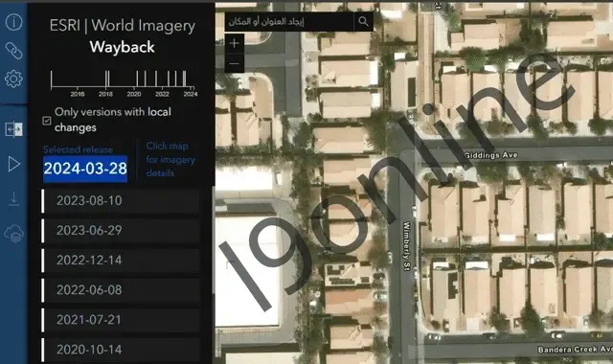Click the Wimberly St street label

(x=406, y=247)
